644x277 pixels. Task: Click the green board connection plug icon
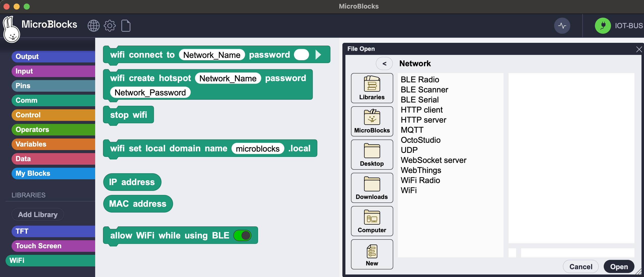click(603, 26)
